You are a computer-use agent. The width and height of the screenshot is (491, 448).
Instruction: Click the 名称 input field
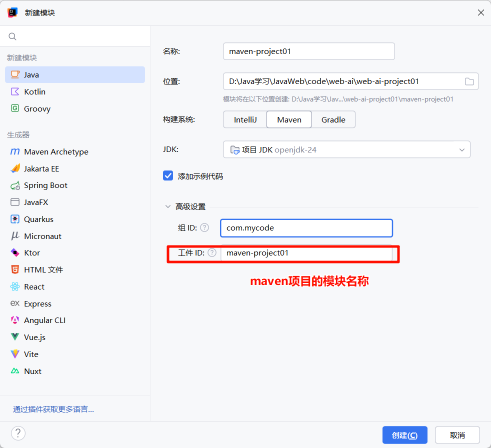click(x=309, y=51)
